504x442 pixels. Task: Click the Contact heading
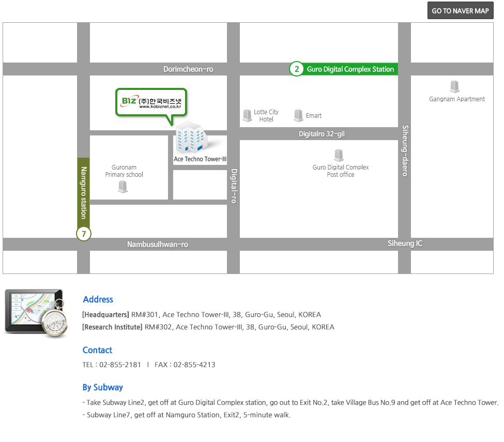tap(97, 350)
